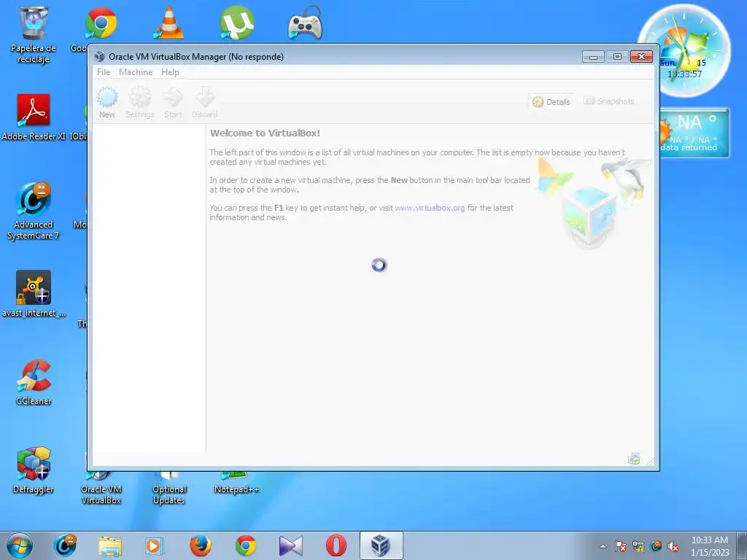Click the VirtualBox taskbar button
Viewport: 747px width, 560px height.
(381, 545)
